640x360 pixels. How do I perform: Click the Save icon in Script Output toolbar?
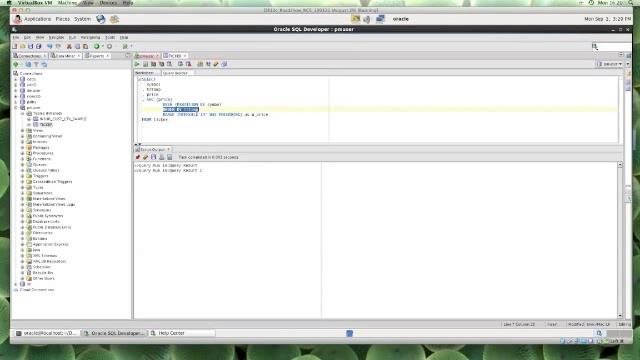[x=154, y=157]
